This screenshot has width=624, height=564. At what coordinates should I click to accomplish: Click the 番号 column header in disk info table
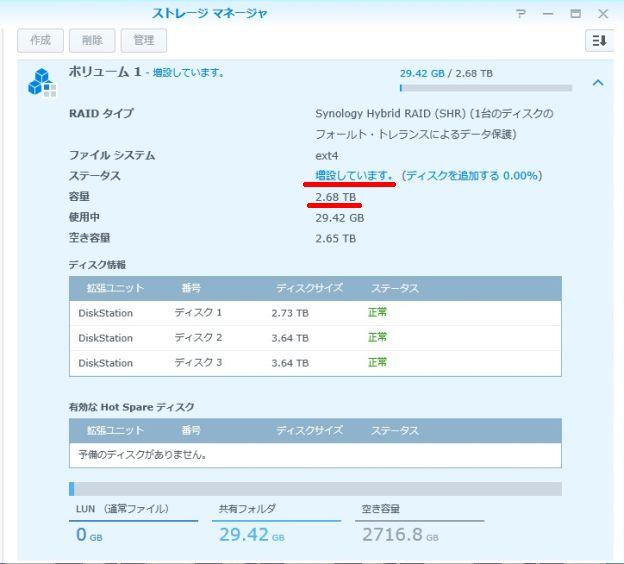[191, 288]
